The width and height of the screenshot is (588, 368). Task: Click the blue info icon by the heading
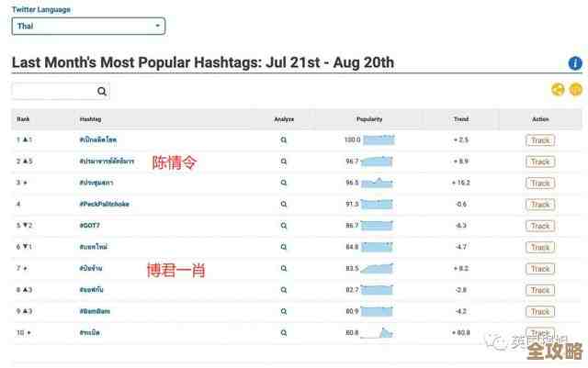[x=575, y=63]
